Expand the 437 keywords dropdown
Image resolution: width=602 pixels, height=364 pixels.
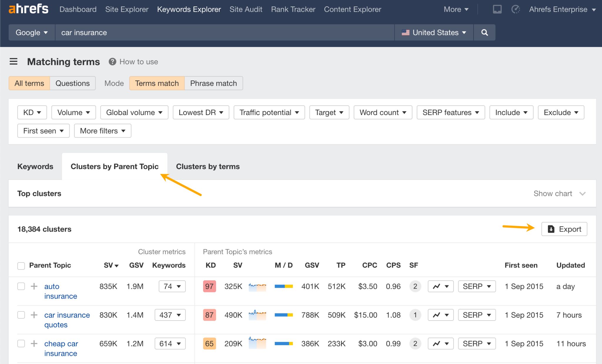coord(170,315)
